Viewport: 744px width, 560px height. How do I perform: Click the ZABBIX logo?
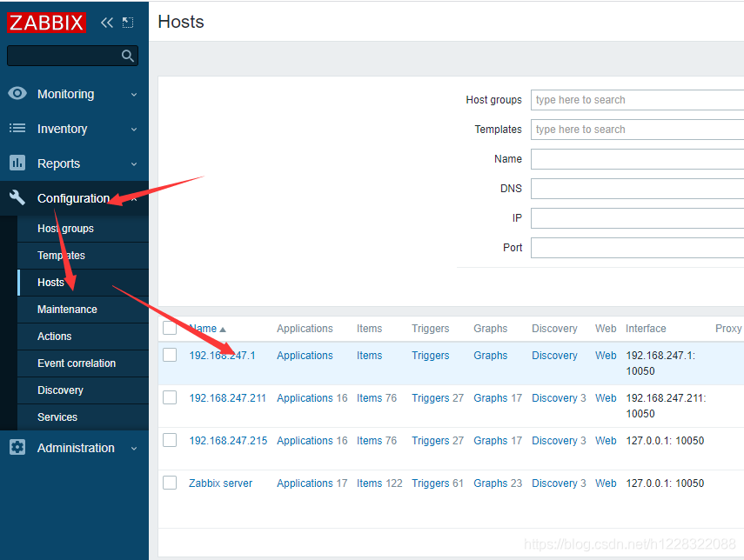point(46,23)
